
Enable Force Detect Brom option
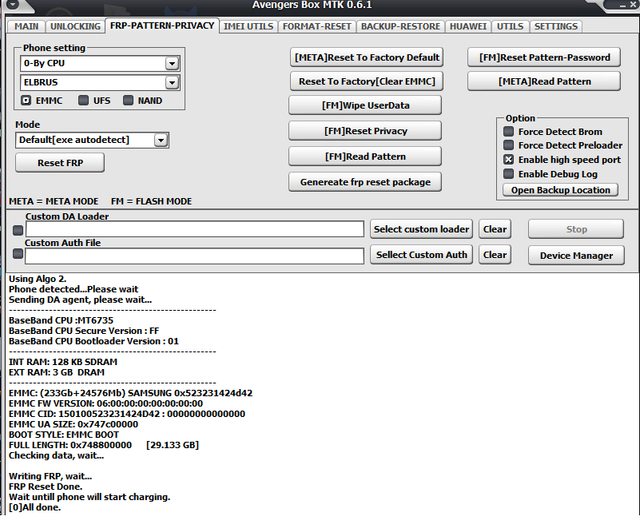(509, 131)
